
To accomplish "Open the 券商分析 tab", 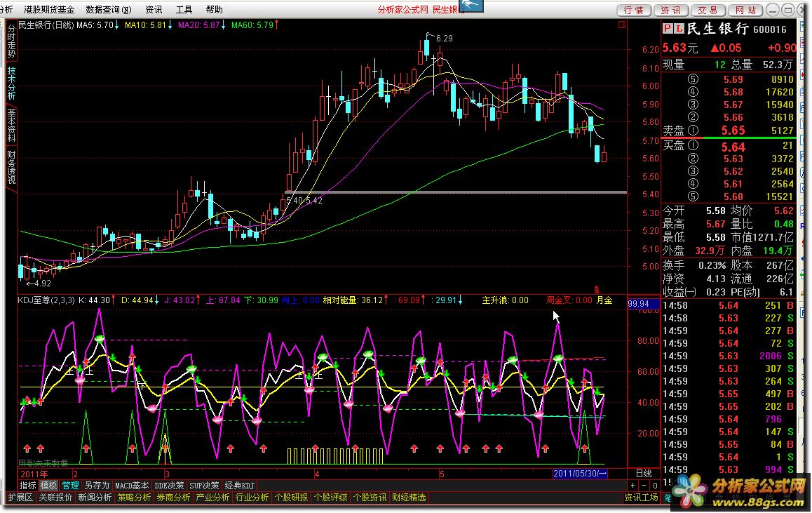I will (x=173, y=498).
